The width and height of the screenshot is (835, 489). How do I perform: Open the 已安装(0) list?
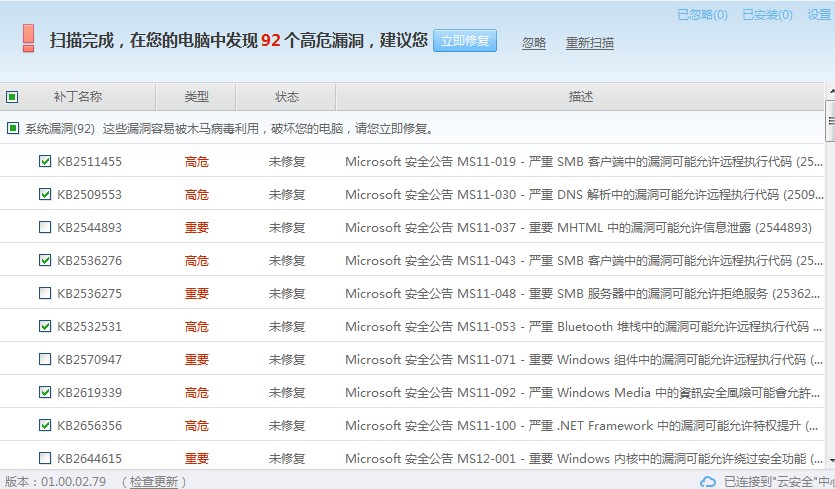767,15
